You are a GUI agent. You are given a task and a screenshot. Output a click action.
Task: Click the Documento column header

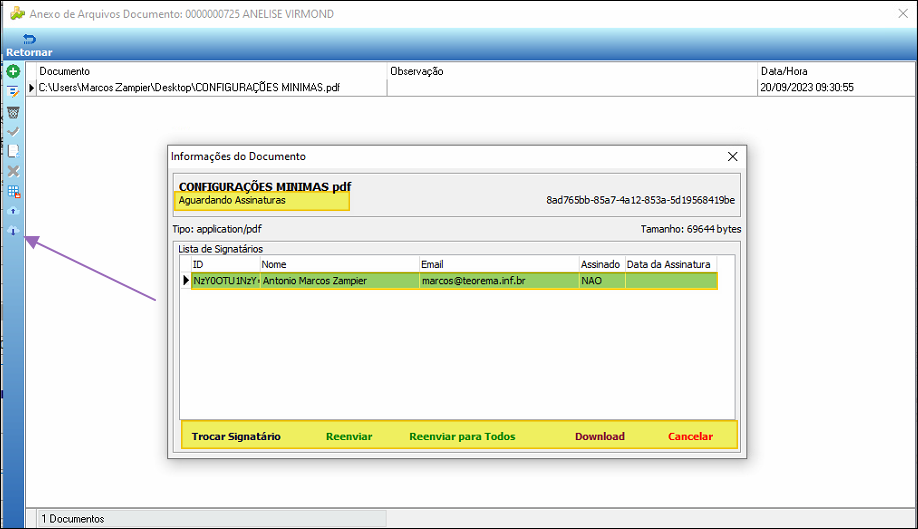tap(211, 71)
